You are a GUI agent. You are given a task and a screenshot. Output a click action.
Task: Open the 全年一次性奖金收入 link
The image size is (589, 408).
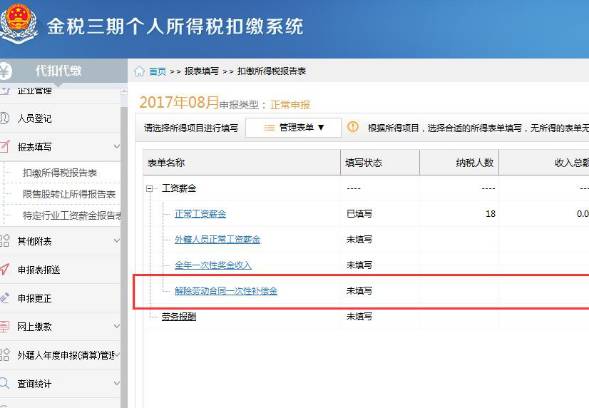[213, 265]
